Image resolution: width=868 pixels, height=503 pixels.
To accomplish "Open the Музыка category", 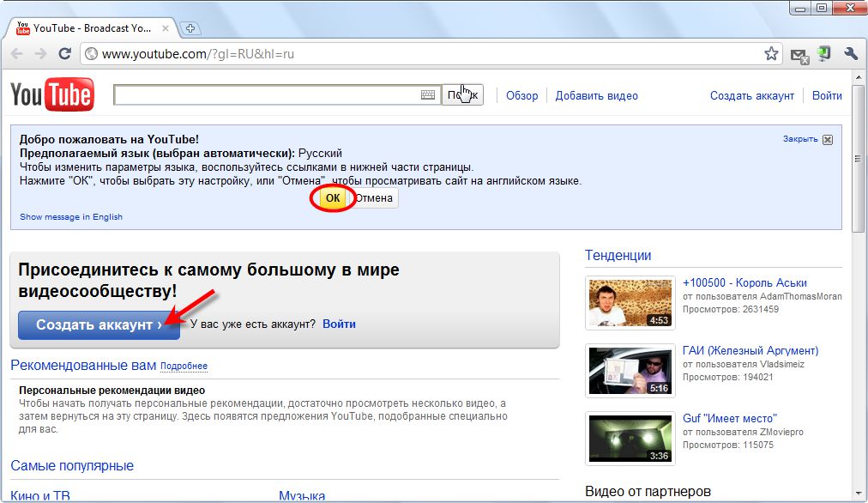I will pos(302,496).
